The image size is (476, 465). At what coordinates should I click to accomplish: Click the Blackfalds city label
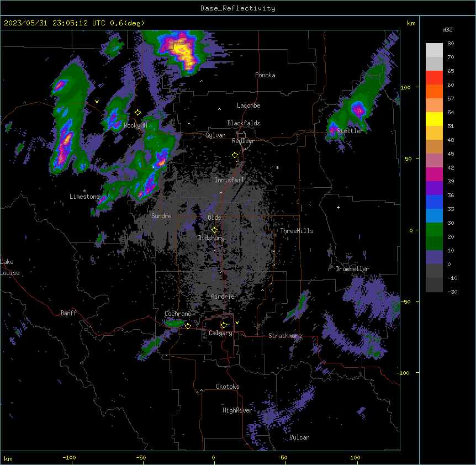click(x=244, y=123)
